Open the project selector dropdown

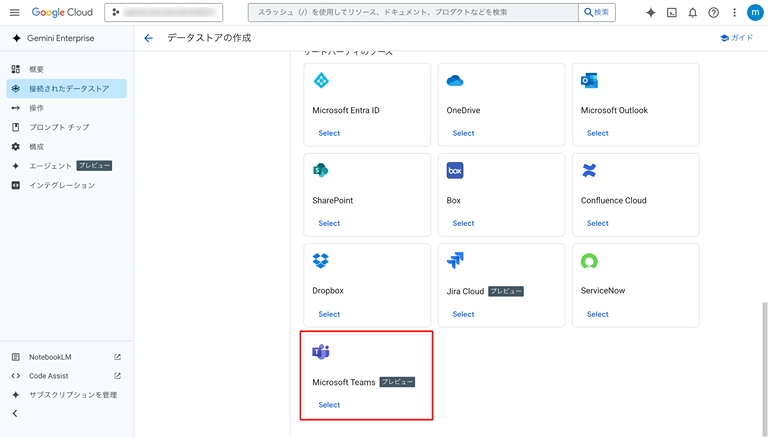click(164, 12)
